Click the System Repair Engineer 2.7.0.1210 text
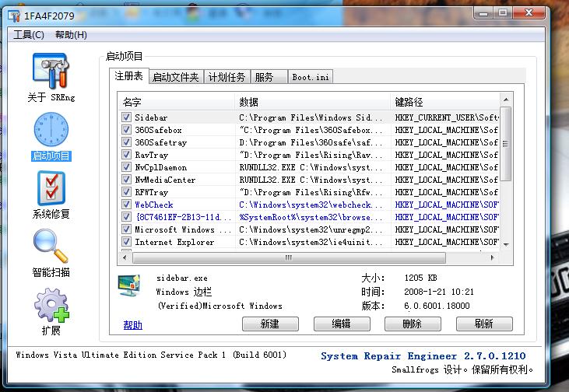 [x=423, y=355]
